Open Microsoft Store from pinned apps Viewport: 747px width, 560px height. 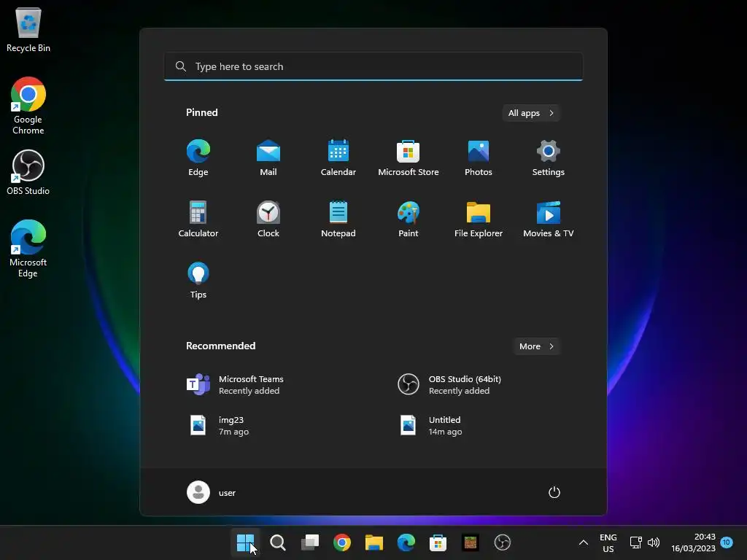coord(409,158)
